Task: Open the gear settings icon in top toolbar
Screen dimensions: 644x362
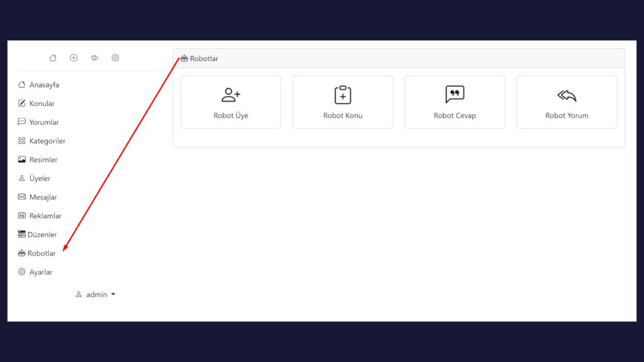Action: coord(115,58)
